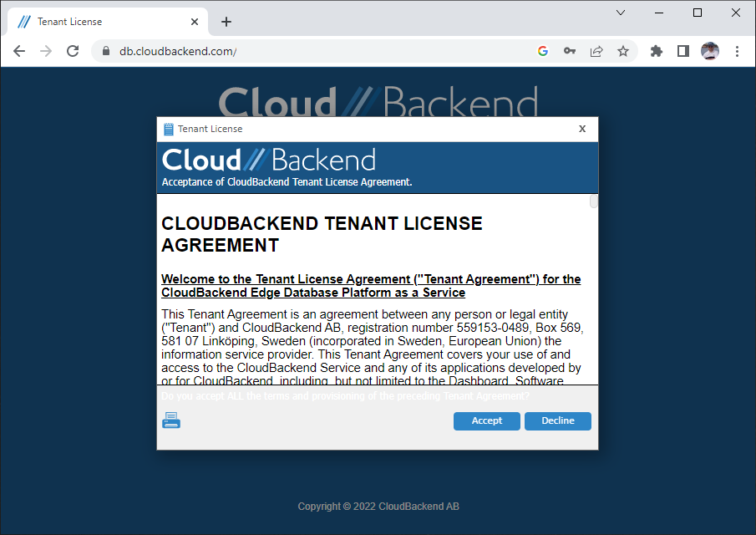The width and height of the screenshot is (756, 535).
Task: Toggle the browser side panel
Action: click(x=683, y=51)
